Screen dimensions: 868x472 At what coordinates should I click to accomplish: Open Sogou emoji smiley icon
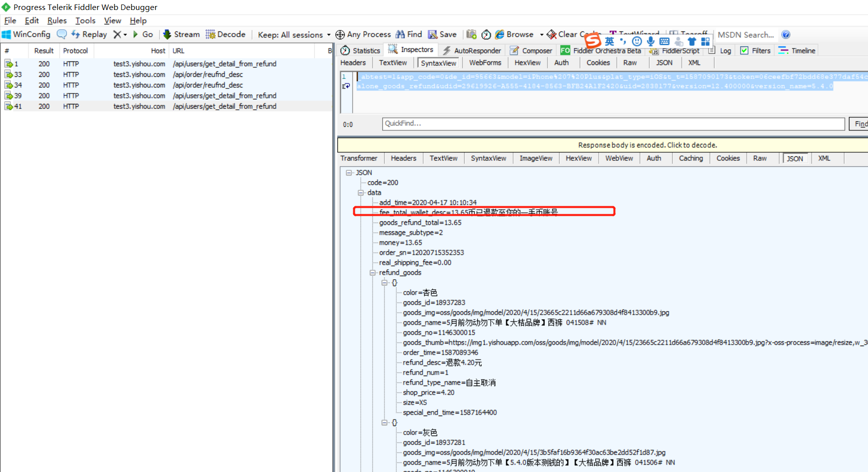637,41
